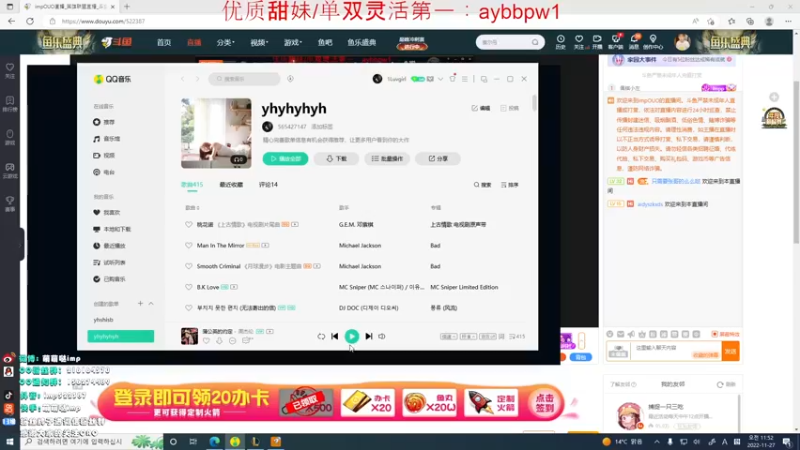800x450 pixels.
Task: Add a new playlist with plus icon
Action: point(140,304)
